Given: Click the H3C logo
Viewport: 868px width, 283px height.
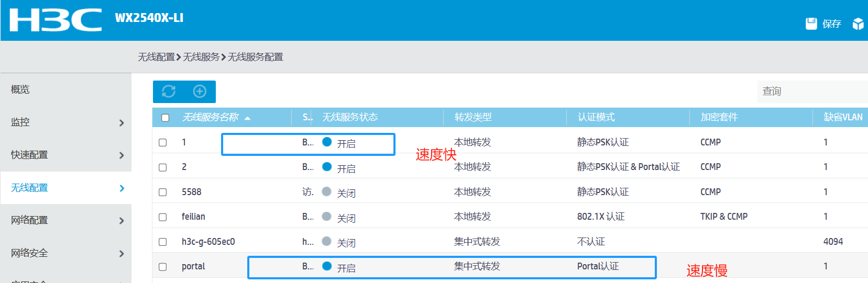Looking at the screenshot, I should pyautogui.click(x=56, y=20).
